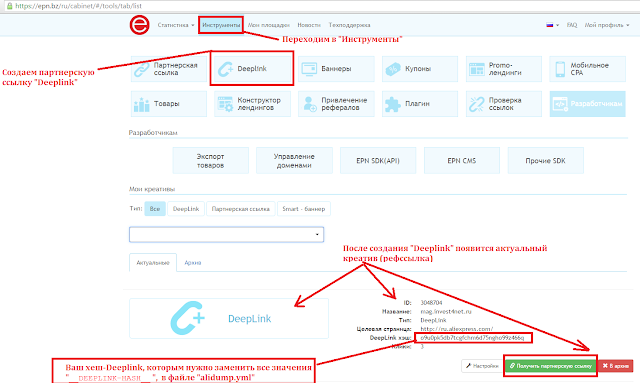Open the Проверка ссылок tool tile
The width and height of the screenshot is (640, 383).
point(504,104)
